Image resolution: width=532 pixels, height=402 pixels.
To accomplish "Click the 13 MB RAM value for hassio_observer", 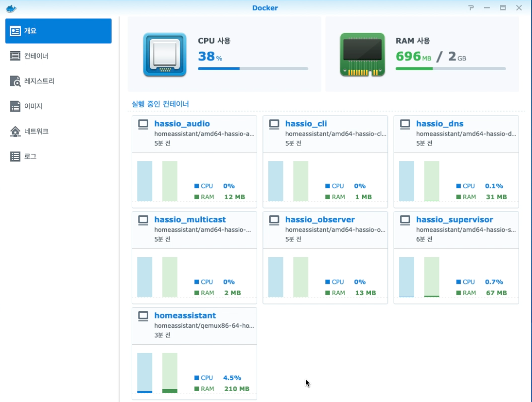I will click(x=365, y=293).
